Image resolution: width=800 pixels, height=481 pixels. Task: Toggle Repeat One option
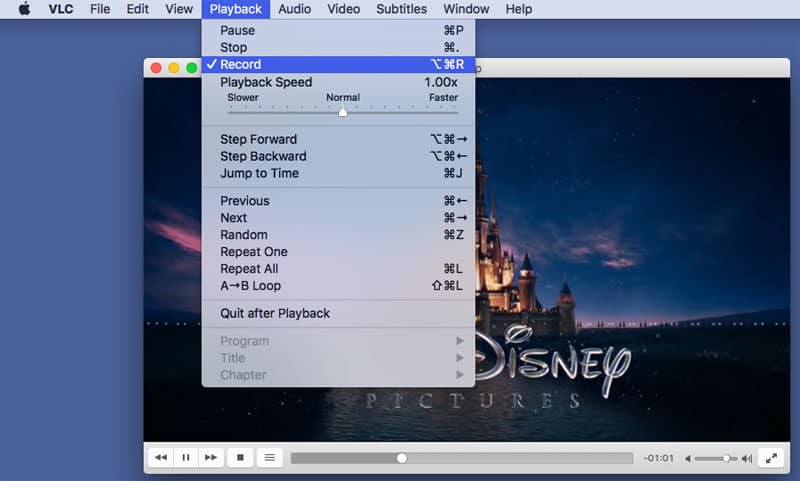pos(338,251)
